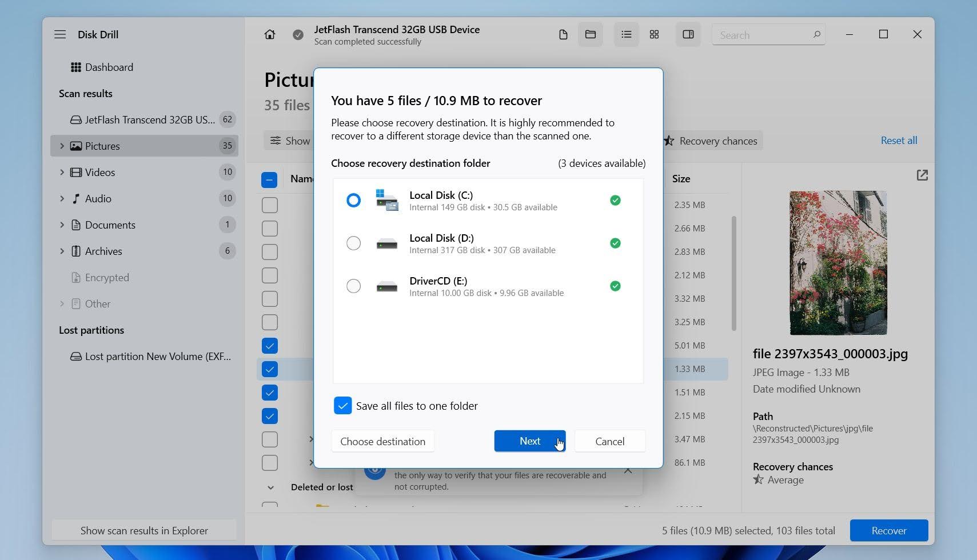977x560 pixels.
Task: Click the Recovery chances star filter
Action: [x=712, y=141]
